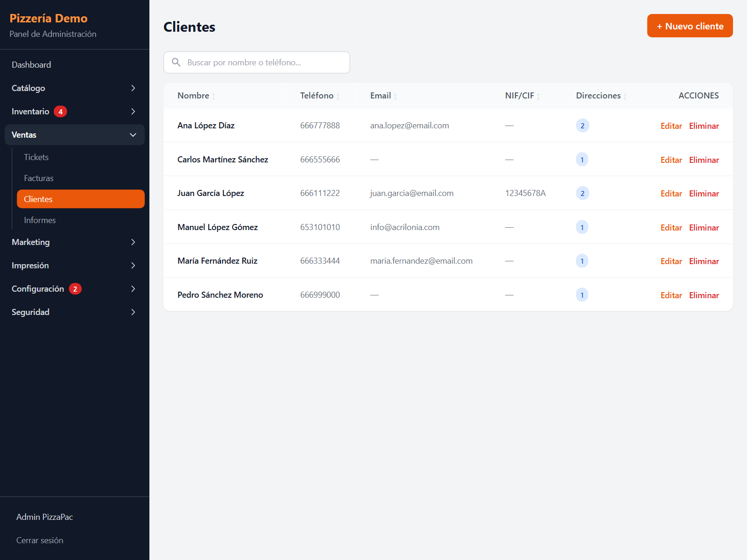The width and height of the screenshot is (747, 560).
Task: Click Inventario red badge showing 4
Action: [60, 112]
